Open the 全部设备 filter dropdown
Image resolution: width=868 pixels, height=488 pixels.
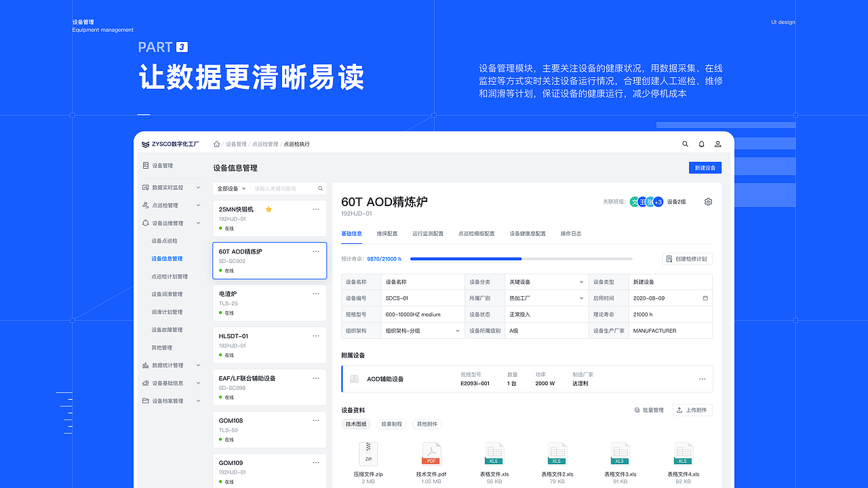(x=231, y=188)
